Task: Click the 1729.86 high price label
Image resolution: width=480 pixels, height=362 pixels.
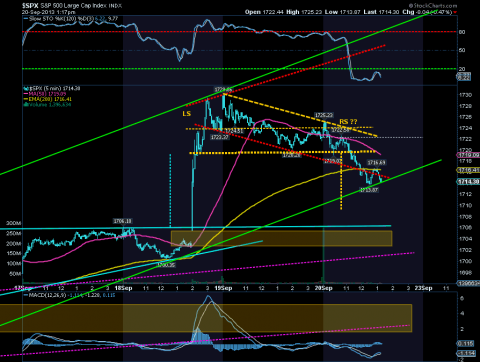Action: click(223, 89)
